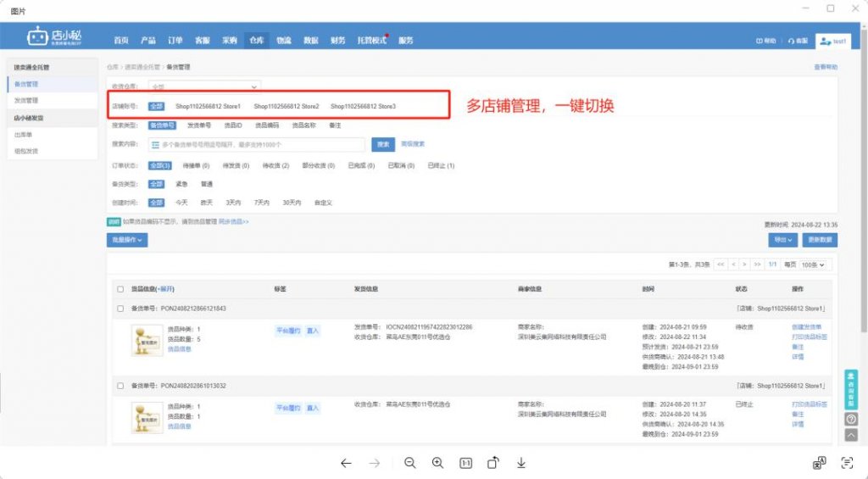The height and width of the screenshot is (479, 868).
Task: Open the 收货仓库 dropdown
Action: tap(204, 86)
